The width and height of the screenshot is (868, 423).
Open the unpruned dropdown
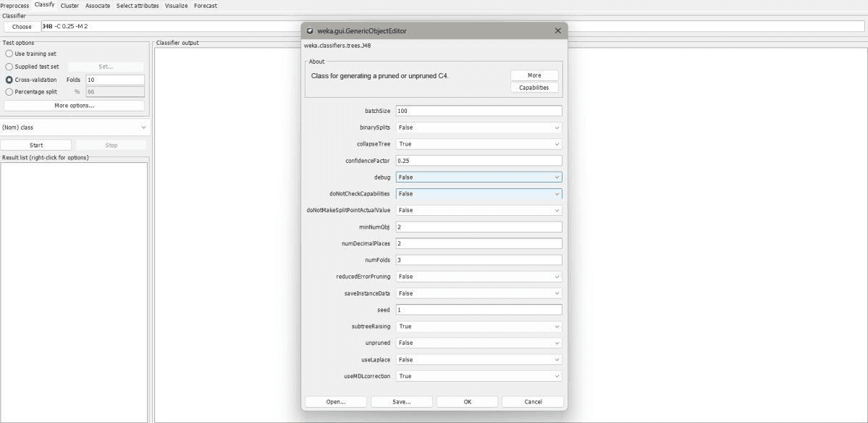[479, 343]
